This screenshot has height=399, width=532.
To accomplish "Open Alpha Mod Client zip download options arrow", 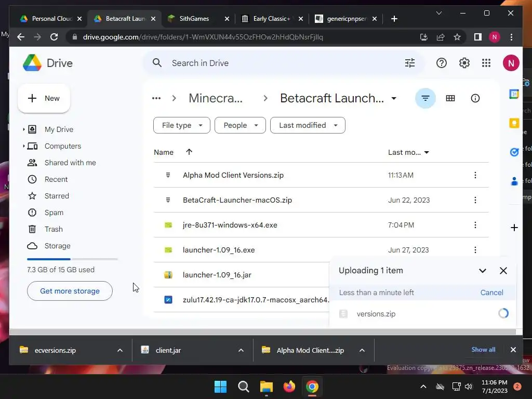I will pos(362,350).
